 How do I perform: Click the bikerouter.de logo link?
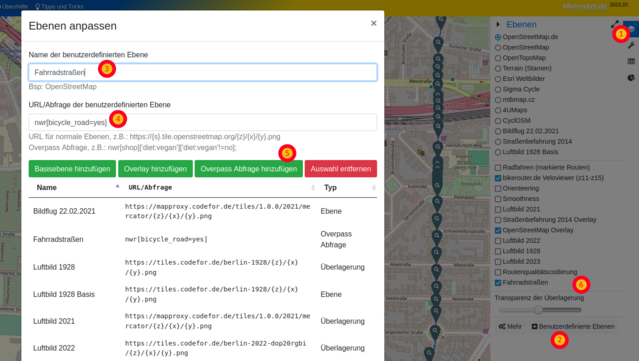585,6
